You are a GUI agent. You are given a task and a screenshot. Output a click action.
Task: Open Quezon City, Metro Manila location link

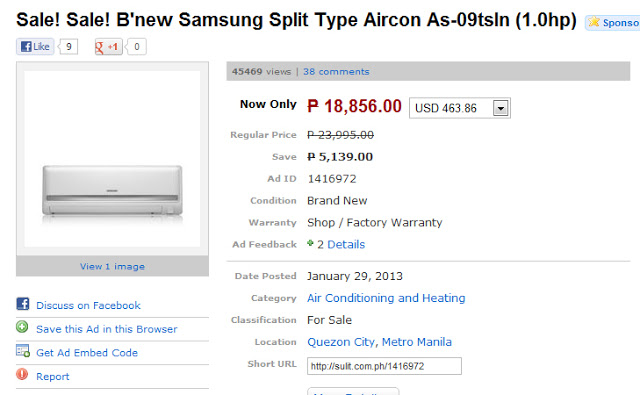(380, 342)
